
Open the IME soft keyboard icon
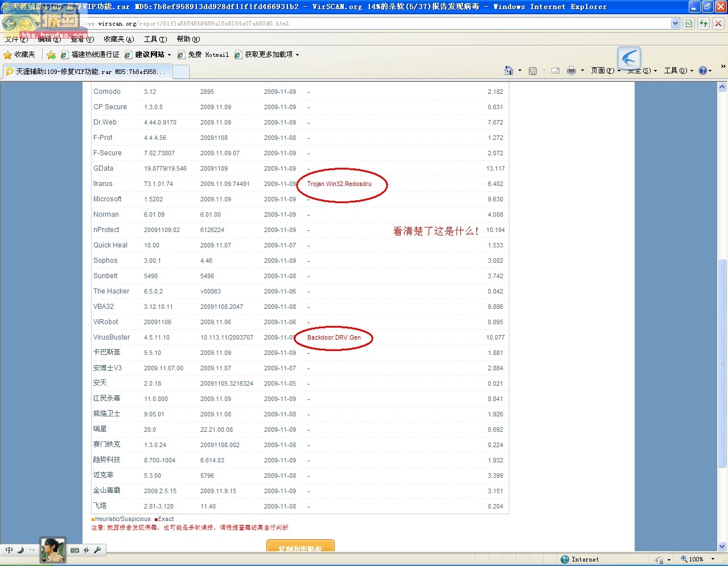pyautogui.click(x=75, y=550)
